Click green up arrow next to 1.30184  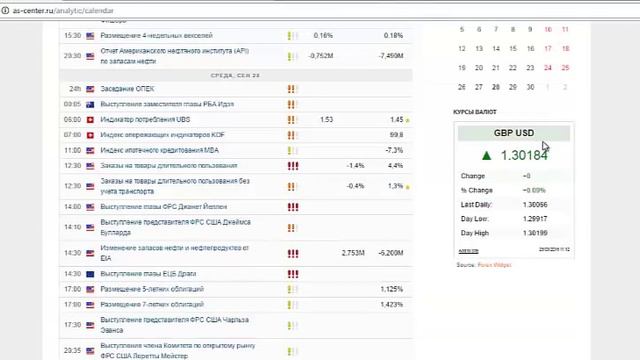[x=486, y=156]
